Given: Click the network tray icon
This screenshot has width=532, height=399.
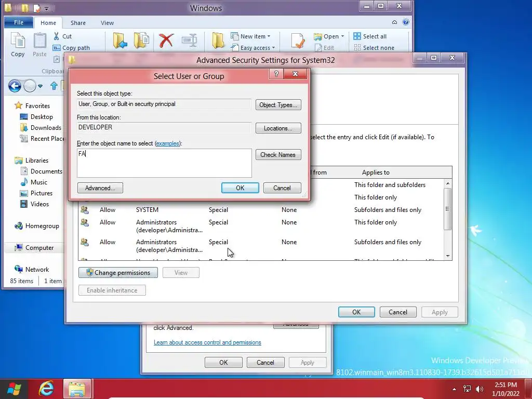Looking at the screenshot, I should (x=467, y=389).
